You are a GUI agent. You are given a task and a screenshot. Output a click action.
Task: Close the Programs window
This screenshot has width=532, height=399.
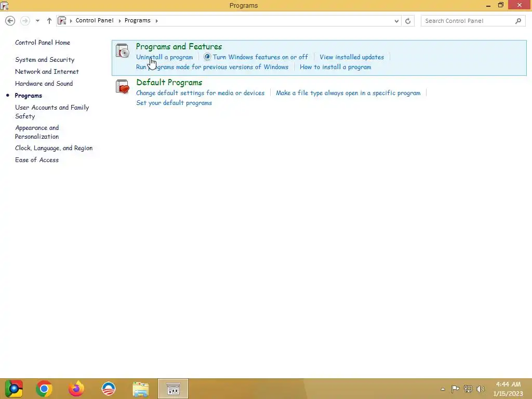click(x=520, y=5)
